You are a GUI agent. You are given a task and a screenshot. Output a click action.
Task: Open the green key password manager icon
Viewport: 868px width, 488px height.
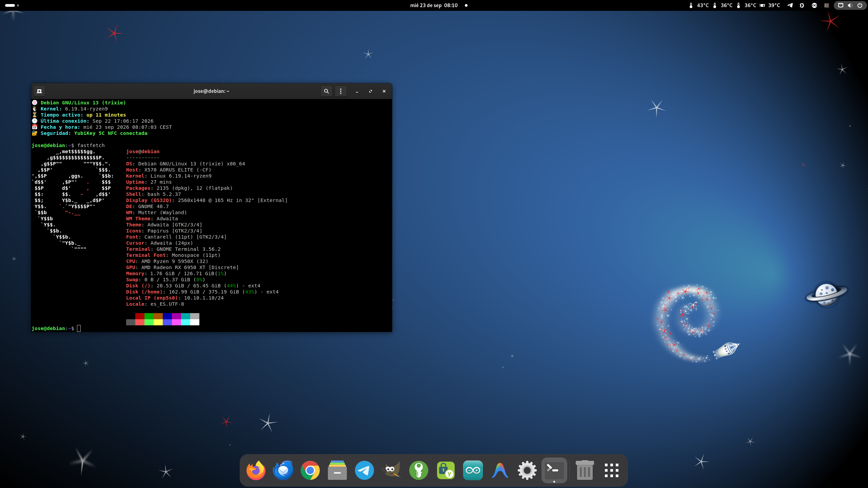coord(418,470)
